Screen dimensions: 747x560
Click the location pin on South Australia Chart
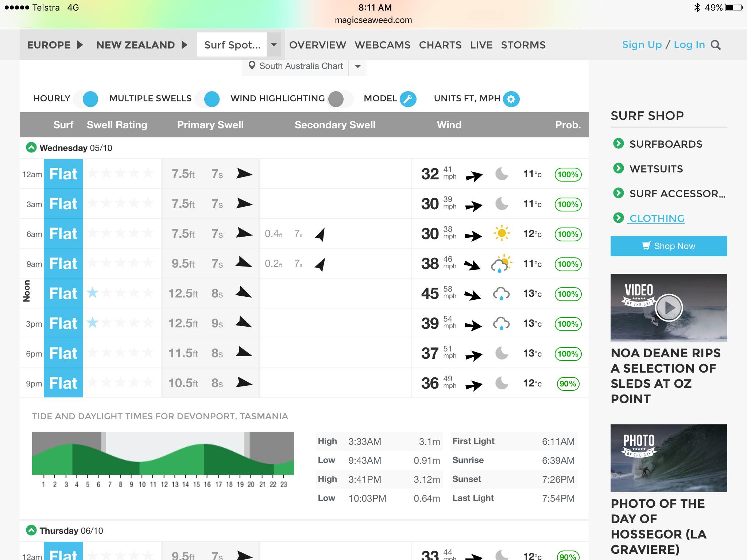[x=252, y=66]
